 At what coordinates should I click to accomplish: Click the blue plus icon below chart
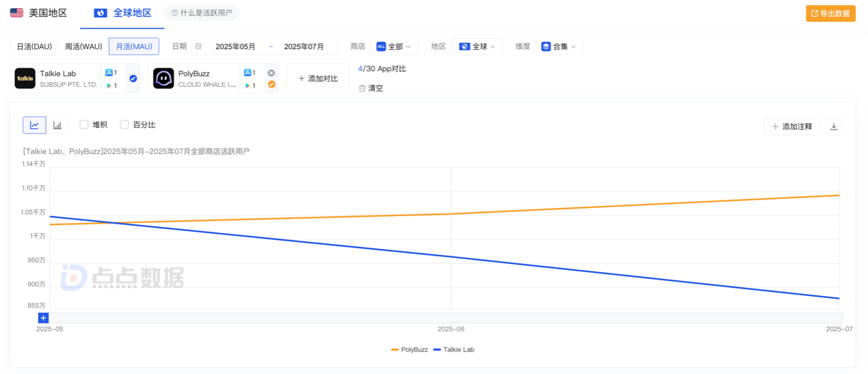point(43,318)
